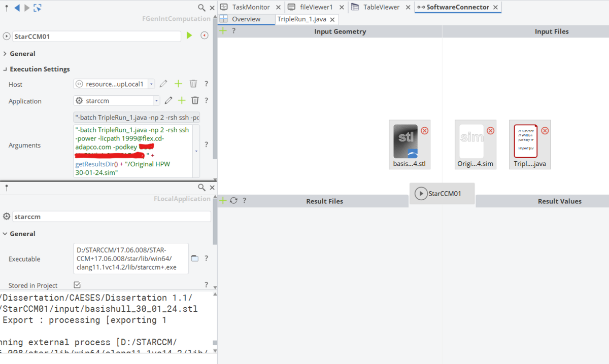Close the FGenIntComputation editor panel

[x=212, y=8]
